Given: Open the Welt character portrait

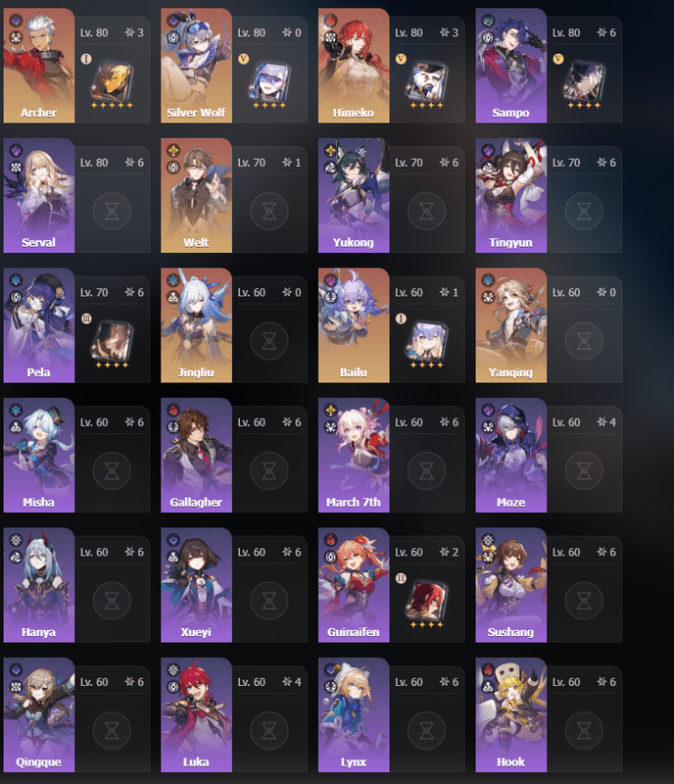Looking at the screenshot, I should tap(197, 195).
